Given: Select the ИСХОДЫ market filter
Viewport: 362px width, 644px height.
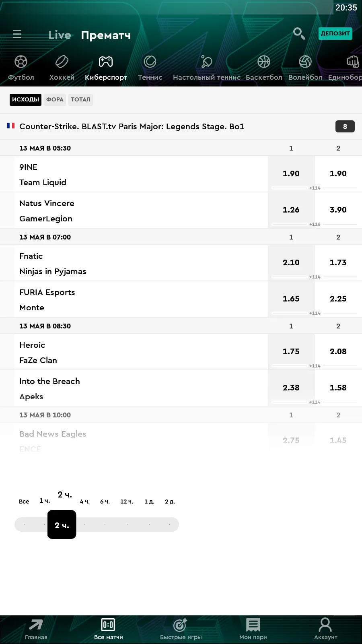Looking at the screenshot, I should pyautogui.click(x=25, y=99).
